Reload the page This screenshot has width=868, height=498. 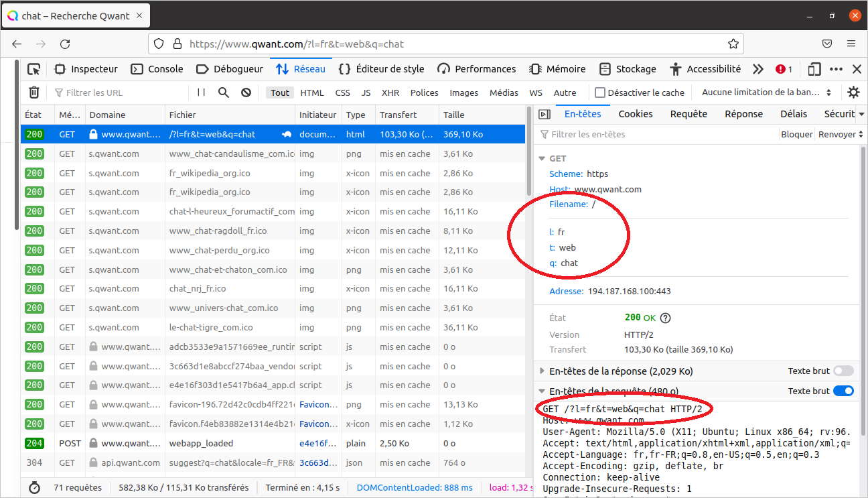65,44
